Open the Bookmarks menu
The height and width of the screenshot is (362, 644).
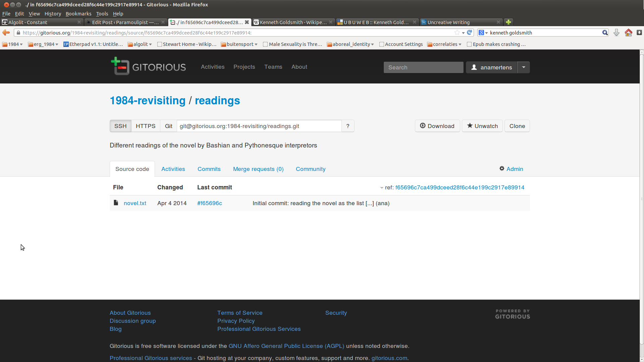point(78,14)
